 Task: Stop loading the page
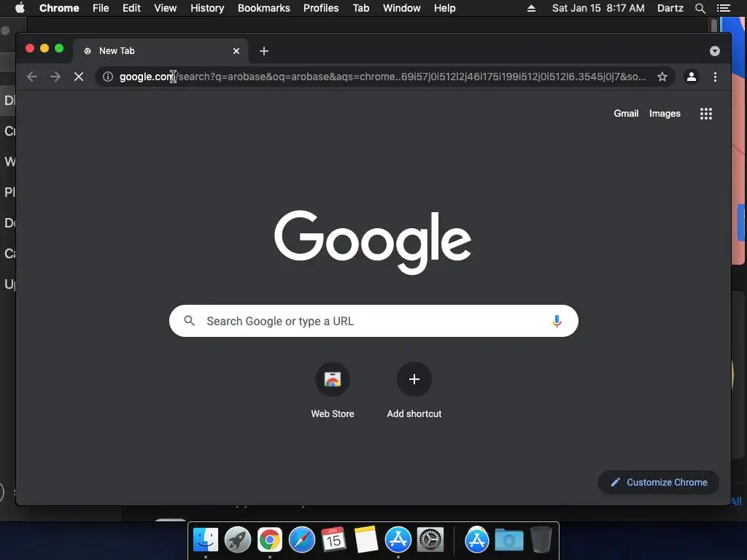(x=79, y=77)
